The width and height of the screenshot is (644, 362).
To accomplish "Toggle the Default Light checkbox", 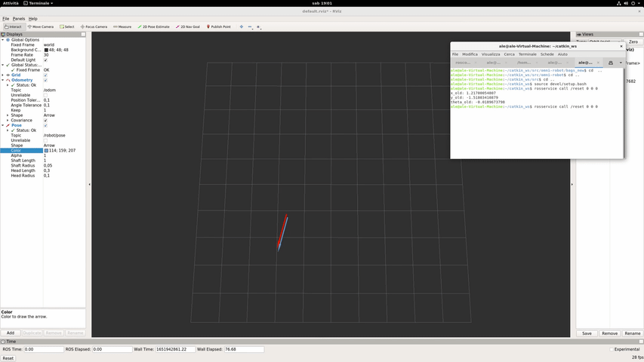I will [45, 60].
